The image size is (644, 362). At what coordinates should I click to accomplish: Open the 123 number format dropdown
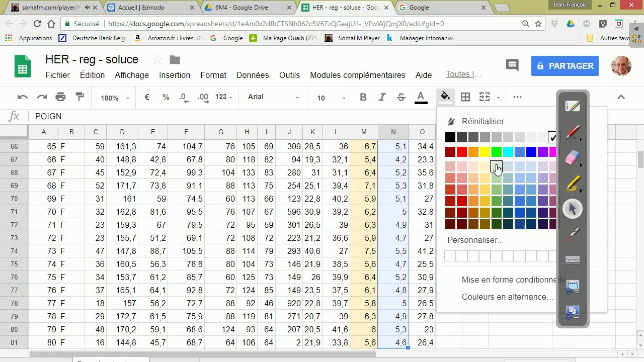click(x=224, y=97)
